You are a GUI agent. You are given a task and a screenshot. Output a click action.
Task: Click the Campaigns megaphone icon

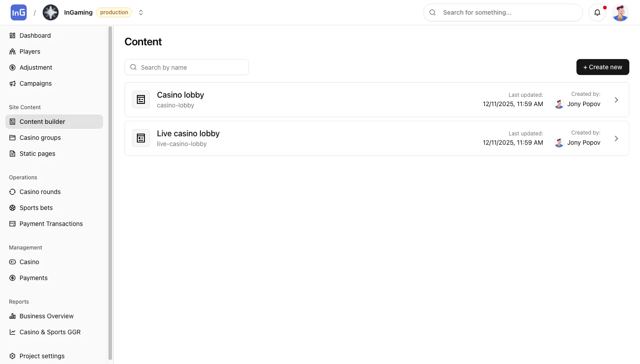point(12,83)
